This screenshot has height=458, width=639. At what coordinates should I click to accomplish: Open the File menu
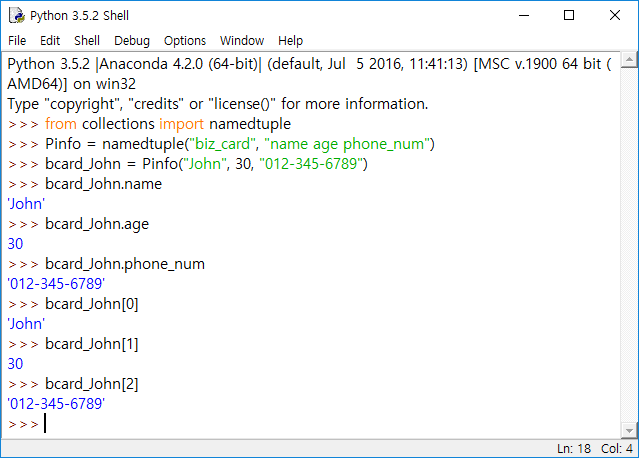point(17,41)
